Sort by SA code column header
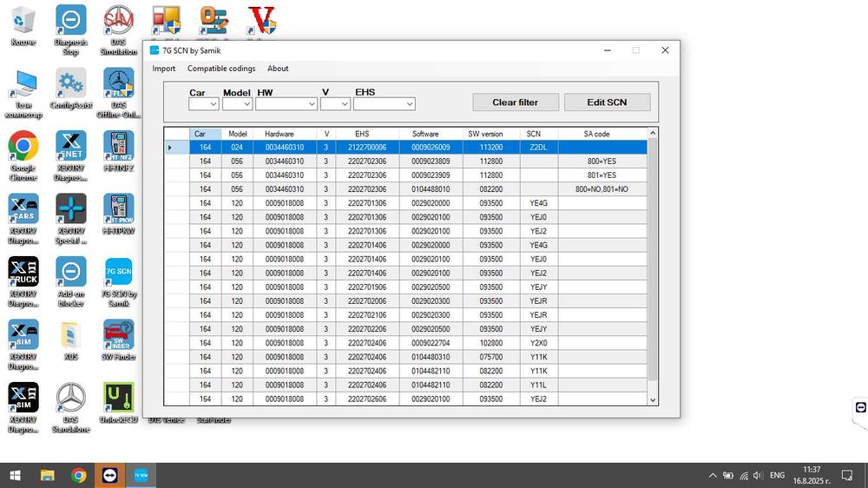The height and width of the screenshot is (488, 868). click(602, 134)
